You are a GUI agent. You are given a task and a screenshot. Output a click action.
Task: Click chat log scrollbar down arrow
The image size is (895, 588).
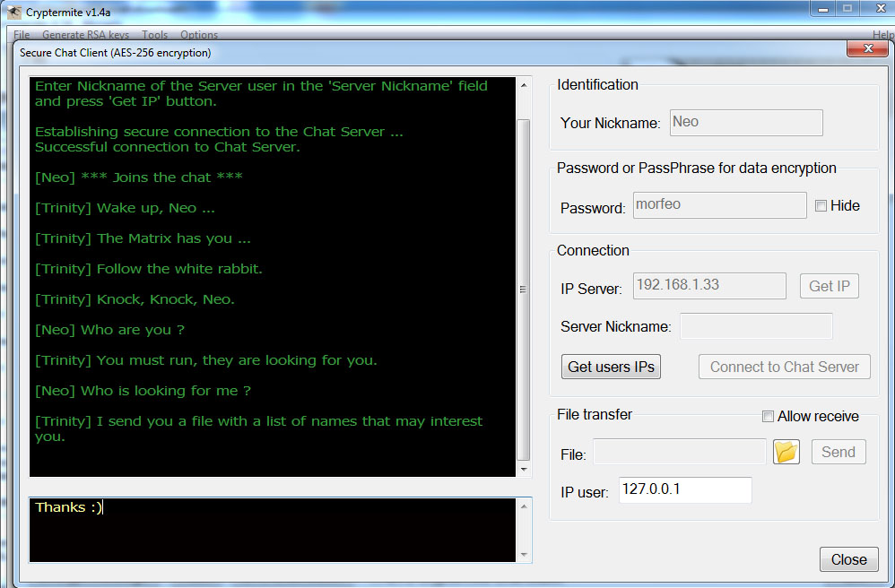tap(524, 470)
